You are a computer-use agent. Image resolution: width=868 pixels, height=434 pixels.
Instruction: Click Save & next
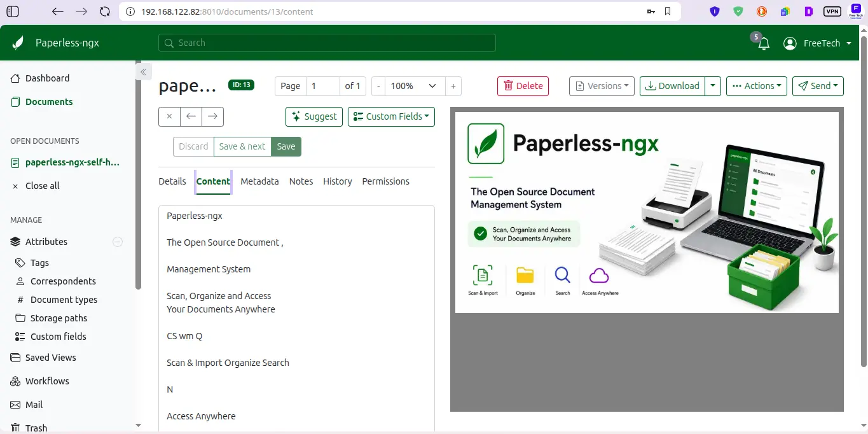[x=242, y=146]
